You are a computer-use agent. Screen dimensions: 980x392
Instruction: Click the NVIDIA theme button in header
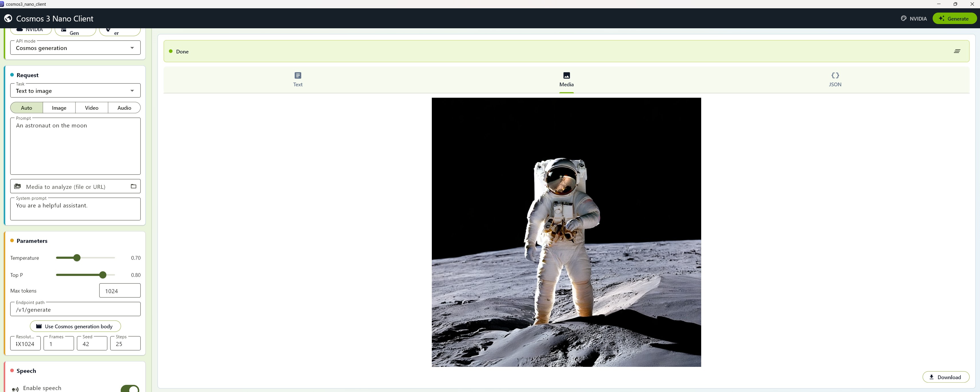pos(913,18)
